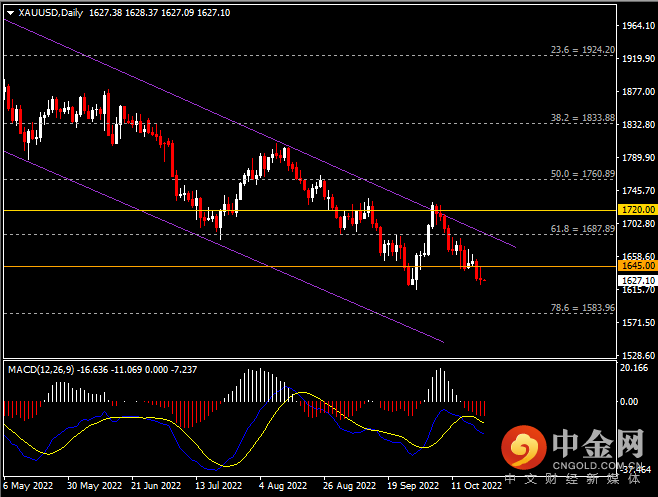Click the 11 Oct 2022 date marker
Viewport: 658px width, 497px height.
(476, 485)
